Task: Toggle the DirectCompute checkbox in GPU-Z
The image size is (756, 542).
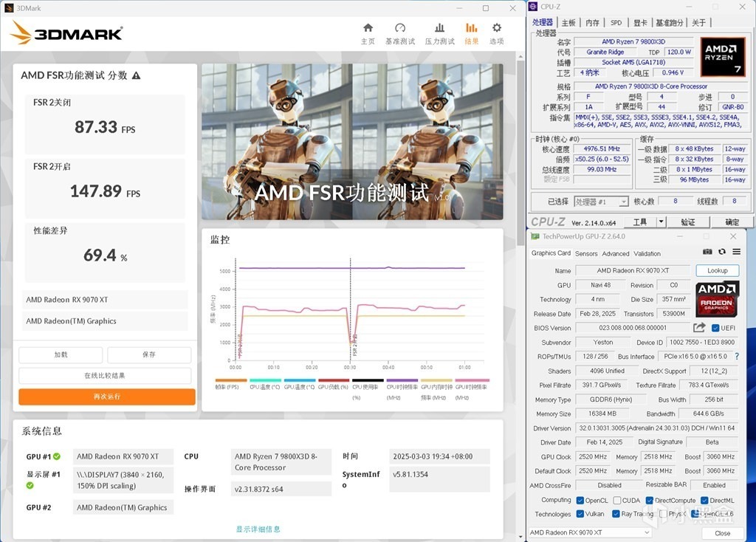Action: click(x=650, y=500)
